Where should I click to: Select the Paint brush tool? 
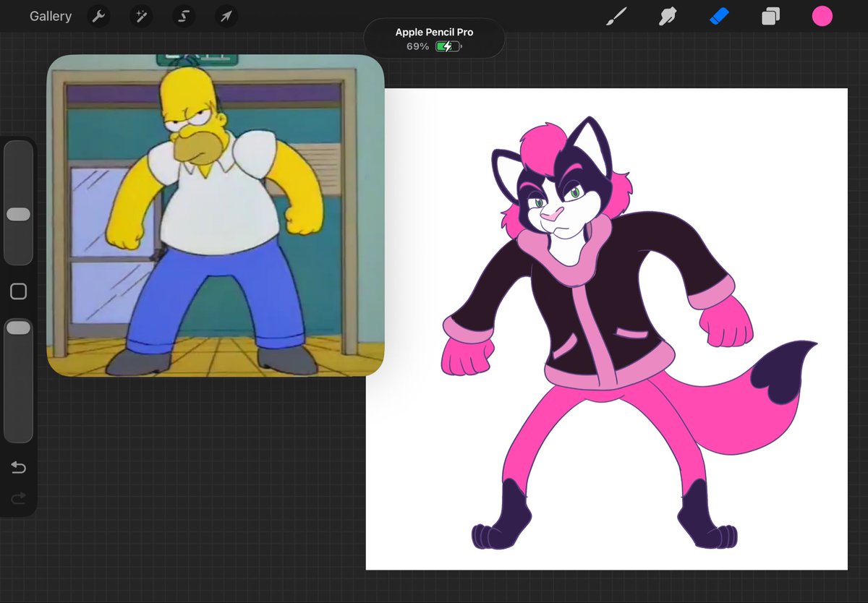click(616, 16)
